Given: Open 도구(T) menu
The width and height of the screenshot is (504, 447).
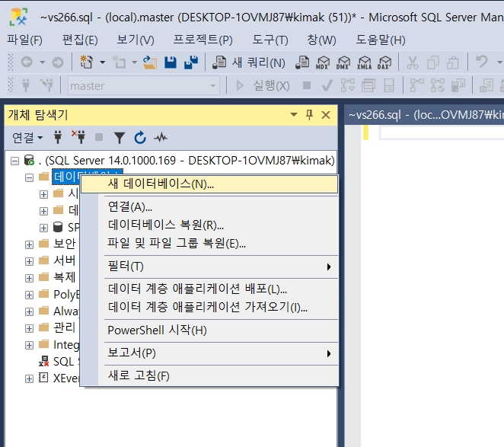Looking at the screenshot, I should point(270,40).
